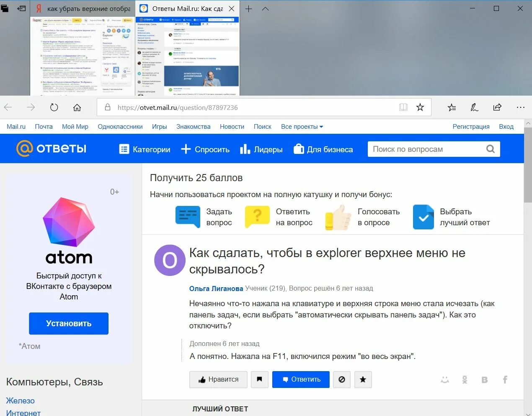This screenshot has width=532, height=416.
Task: Open Мой Мир in portal bar
Action: tap(75, 127)
